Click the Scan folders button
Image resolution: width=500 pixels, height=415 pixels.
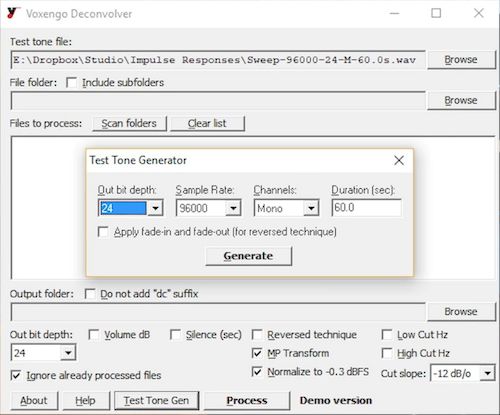pos(129,123)
